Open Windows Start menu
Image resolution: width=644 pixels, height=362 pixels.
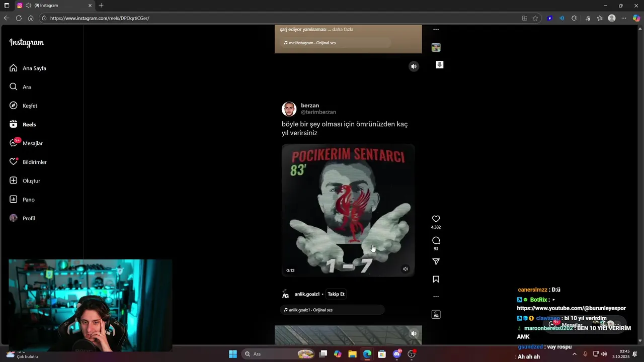coord(233,354)
